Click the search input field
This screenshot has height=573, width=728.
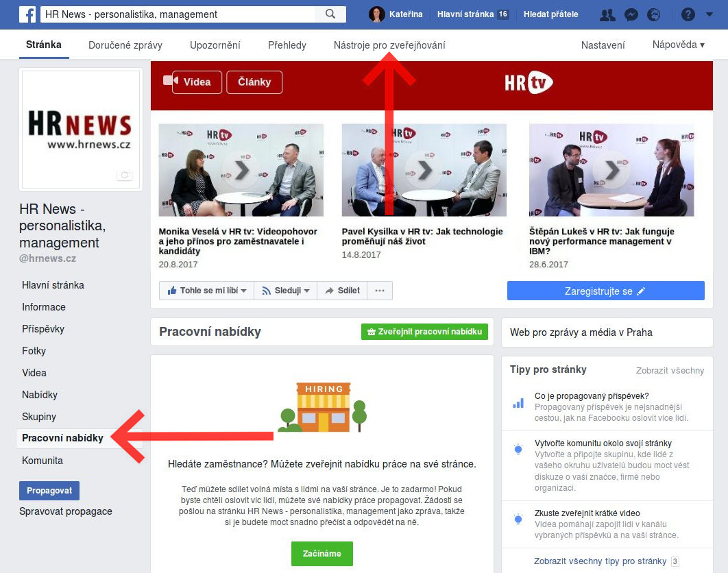point(179,14)
